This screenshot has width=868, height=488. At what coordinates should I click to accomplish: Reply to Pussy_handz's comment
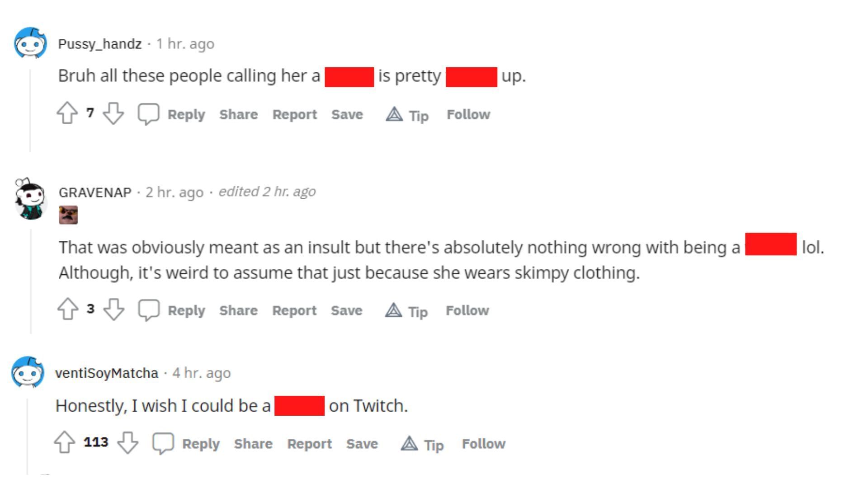point(186,114)
